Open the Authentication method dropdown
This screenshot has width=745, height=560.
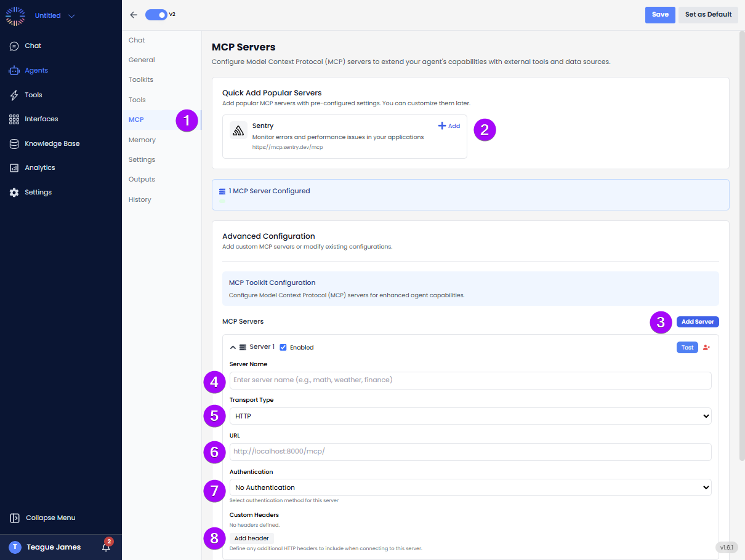point(470,487)
